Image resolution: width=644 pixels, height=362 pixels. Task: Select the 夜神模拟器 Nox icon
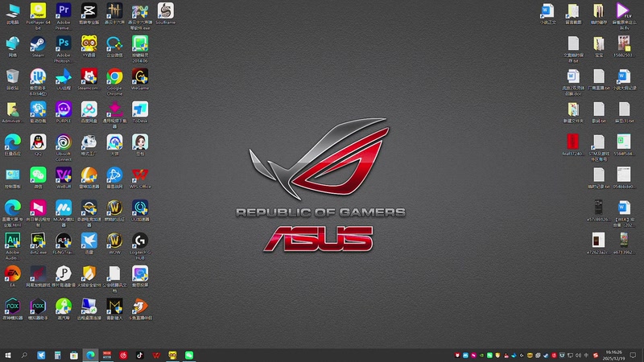coord(12,309)
